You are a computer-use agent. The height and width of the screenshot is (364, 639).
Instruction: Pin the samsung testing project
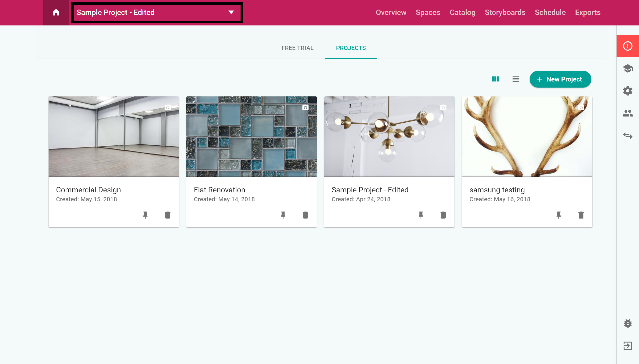click(558, 215)
